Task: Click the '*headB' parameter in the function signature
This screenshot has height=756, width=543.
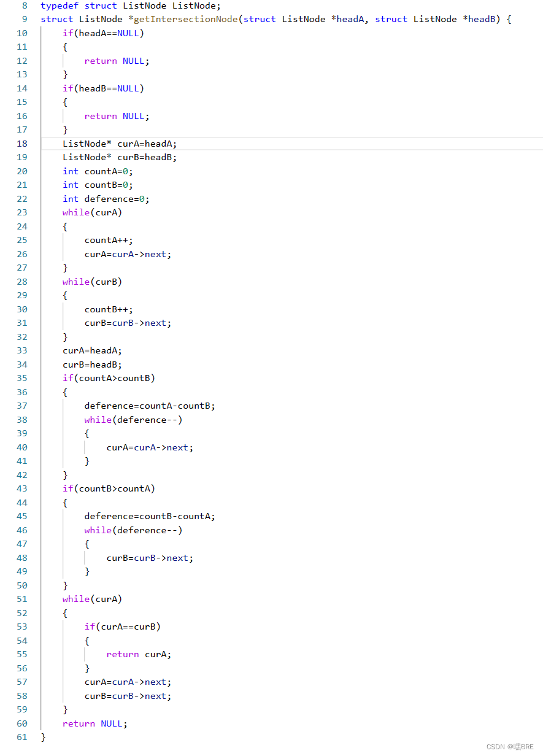Action: coord(479,19)
